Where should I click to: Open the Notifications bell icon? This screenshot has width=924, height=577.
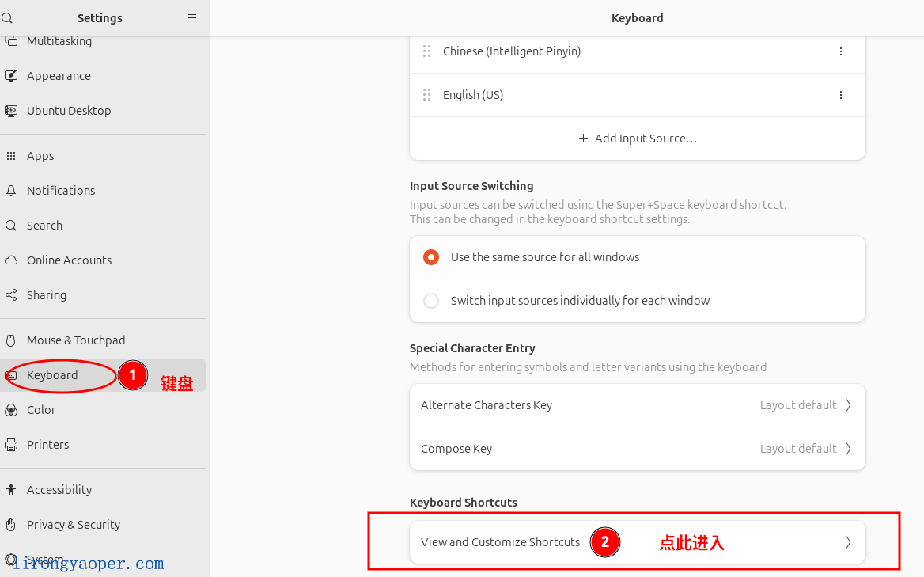[12, 190]
